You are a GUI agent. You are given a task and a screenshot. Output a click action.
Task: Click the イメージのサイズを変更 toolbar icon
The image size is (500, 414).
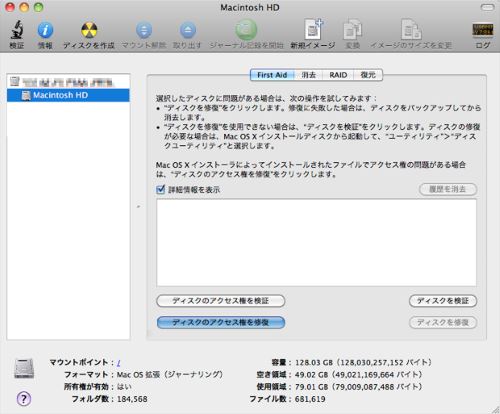tap(411, 30)
